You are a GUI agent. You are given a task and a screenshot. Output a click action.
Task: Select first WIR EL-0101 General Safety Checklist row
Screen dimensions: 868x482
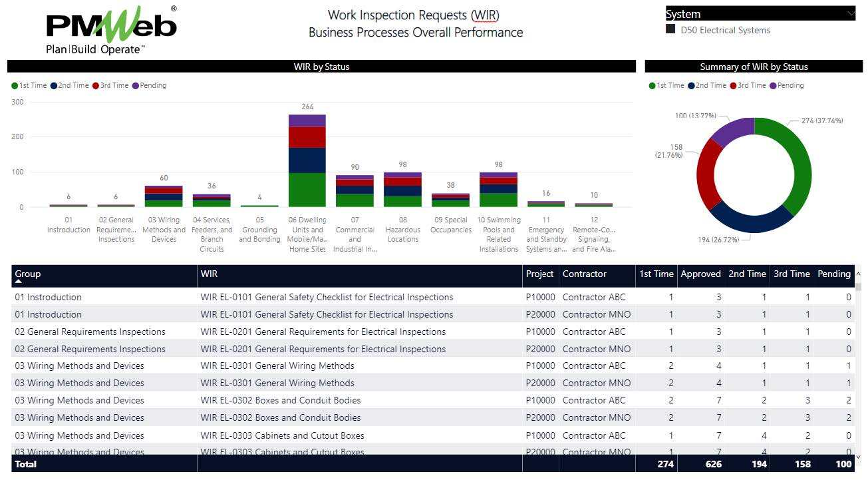(x=327, y=297)
